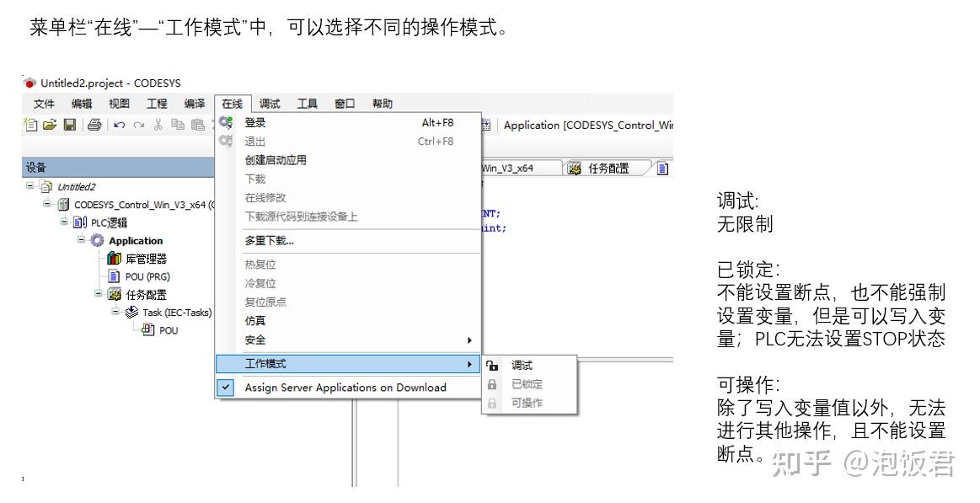Viewport: 980px width, 503px height.
Task: Click Application [CODESYS_Control_Win toolbar selector
Action: tap(588, 126)
